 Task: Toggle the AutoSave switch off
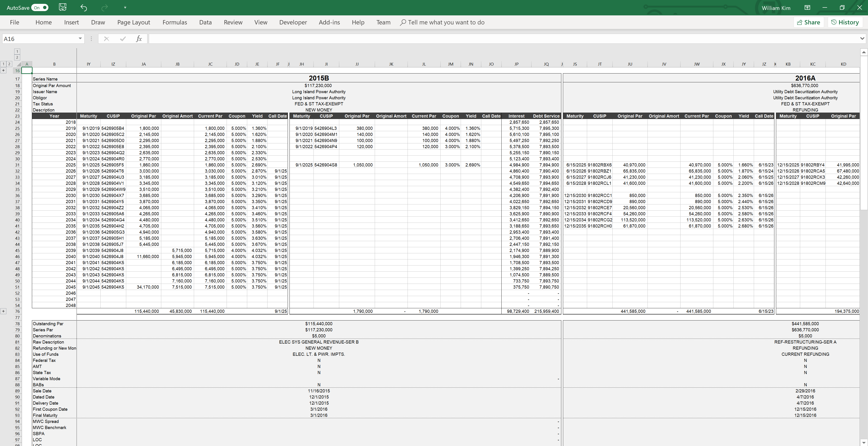pyautogui.click(x=40, y=7)
